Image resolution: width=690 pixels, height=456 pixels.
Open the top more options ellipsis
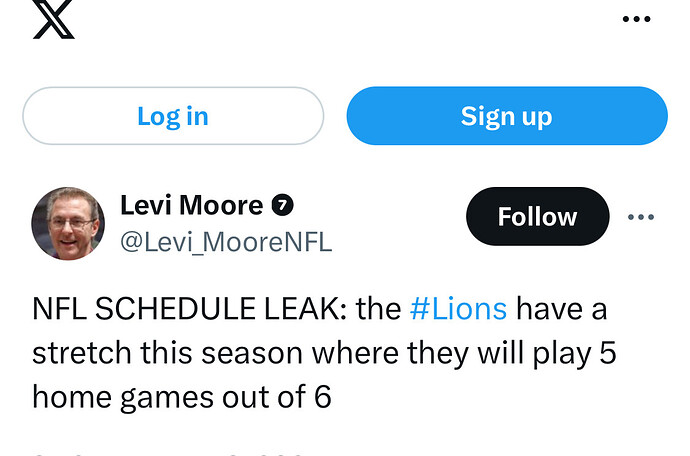637,19
